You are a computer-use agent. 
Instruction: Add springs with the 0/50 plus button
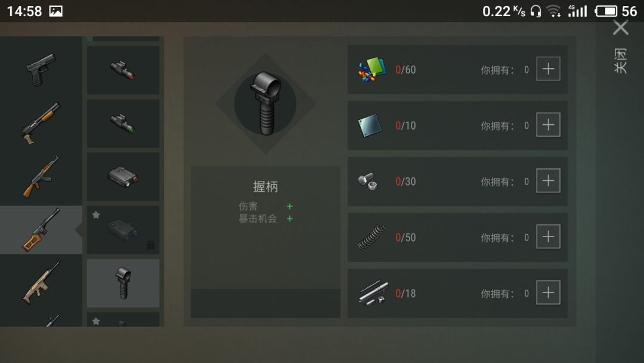549,236
